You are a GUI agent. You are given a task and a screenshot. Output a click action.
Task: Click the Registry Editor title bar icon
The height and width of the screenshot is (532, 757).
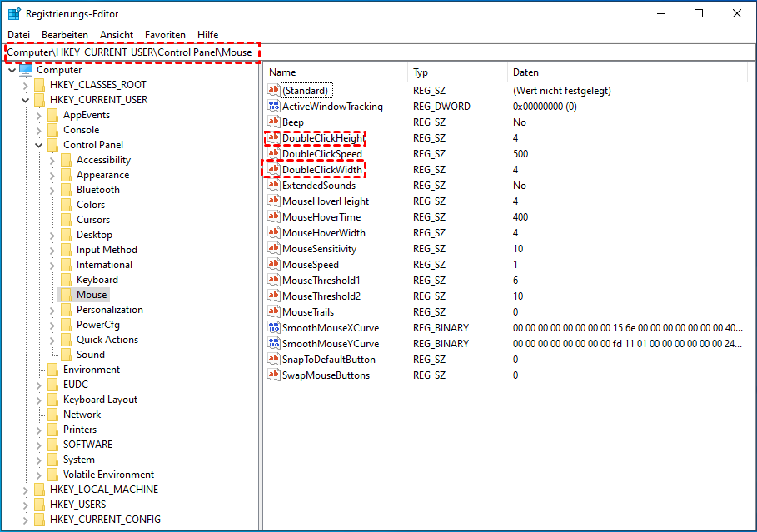(14, 14)
